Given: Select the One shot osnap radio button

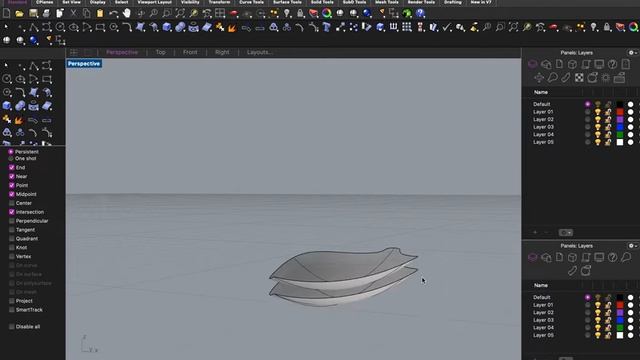Looking at the screenshot, I should click(x=11, y=159).
